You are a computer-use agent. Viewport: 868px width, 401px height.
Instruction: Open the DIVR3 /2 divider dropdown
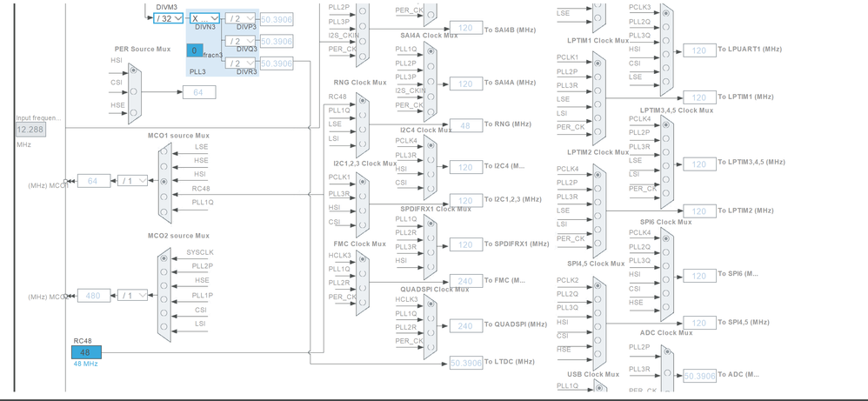pos(240,63)
